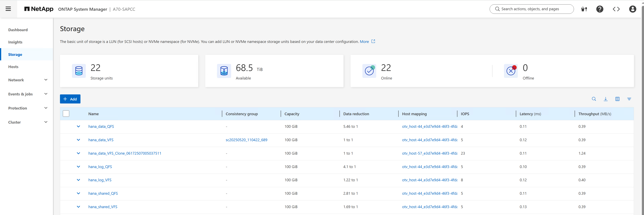Open the user account profile icon
Screen dimensions: 644x215
(632, 9)
